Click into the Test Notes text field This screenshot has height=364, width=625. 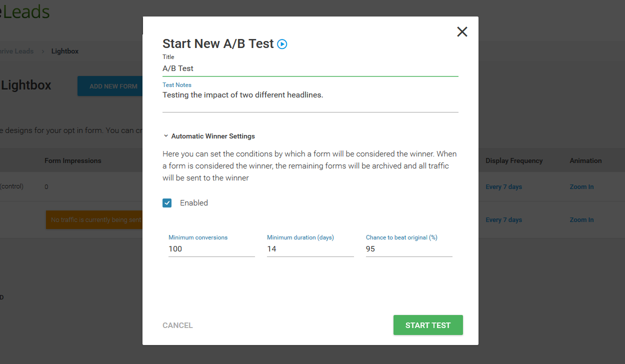(x=310, y=100)
